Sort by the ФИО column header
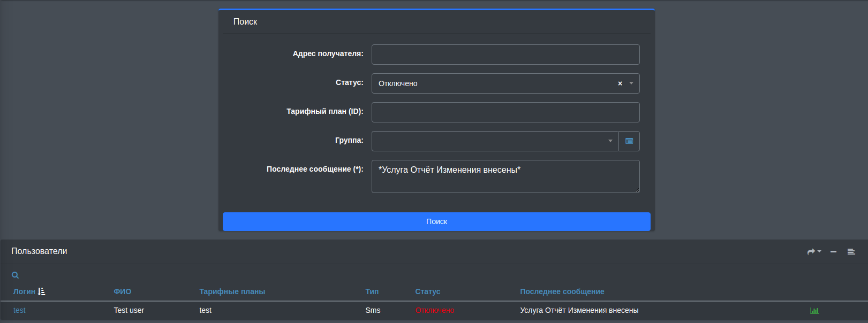 point(122,291)
